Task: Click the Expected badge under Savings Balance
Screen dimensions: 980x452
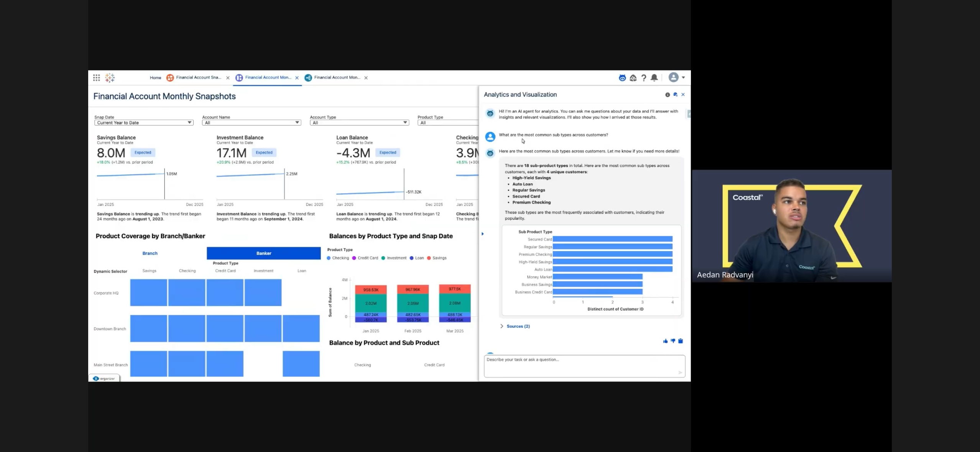Action: [x=143, y=153]
